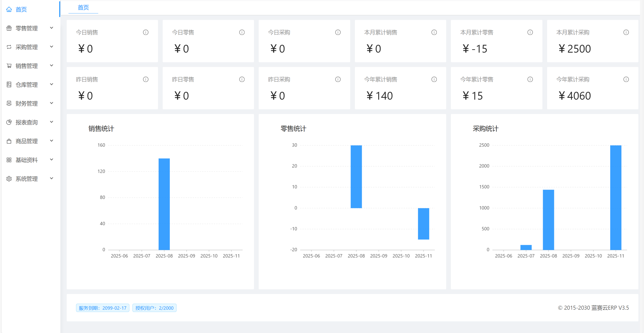
Task: Click the info icon on 本月累计采购 card
Action: pyautogui.click(x=626, y=32)
